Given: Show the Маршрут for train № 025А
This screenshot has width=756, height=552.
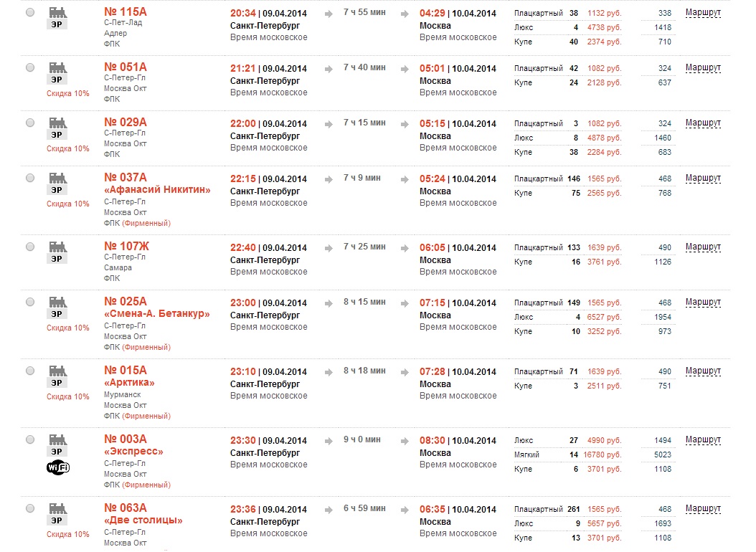Looking at the screenshot, I should tap(703, 303).
